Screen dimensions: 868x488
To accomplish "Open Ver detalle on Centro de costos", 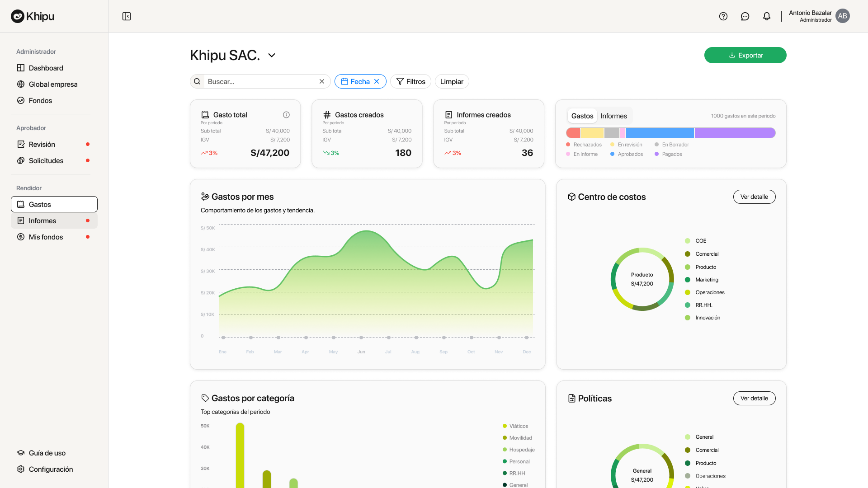I will tap(754, 197).
